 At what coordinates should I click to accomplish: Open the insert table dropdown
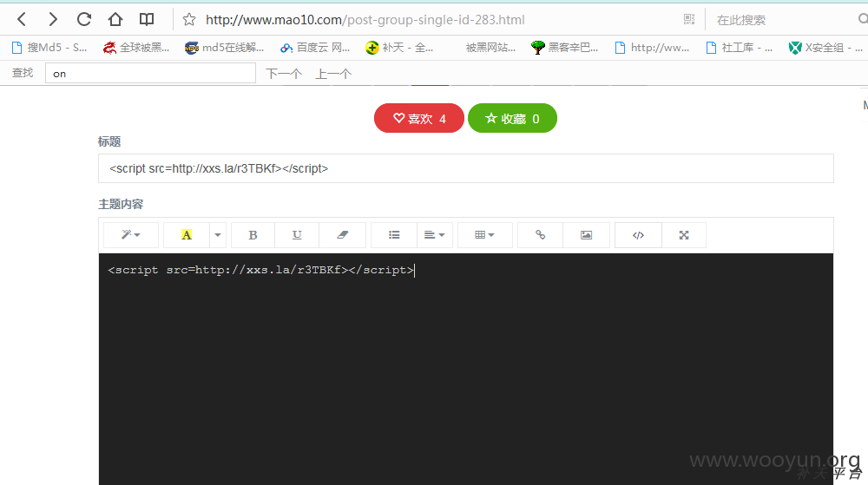point(485,235)
